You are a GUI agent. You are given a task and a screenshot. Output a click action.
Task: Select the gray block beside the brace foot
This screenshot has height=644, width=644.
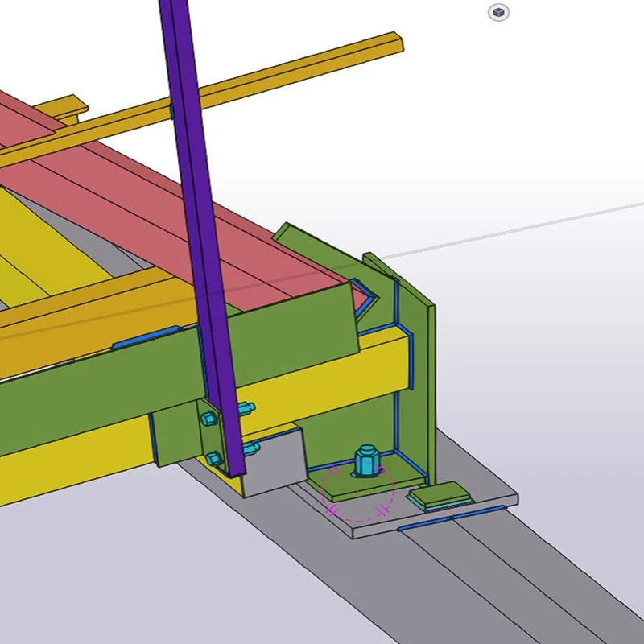(274, 463)
